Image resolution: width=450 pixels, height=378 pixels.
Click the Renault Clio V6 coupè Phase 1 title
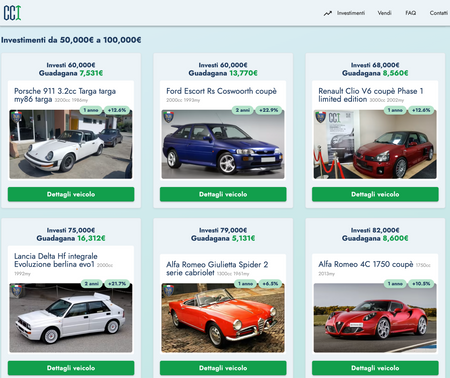pos(371,95)
